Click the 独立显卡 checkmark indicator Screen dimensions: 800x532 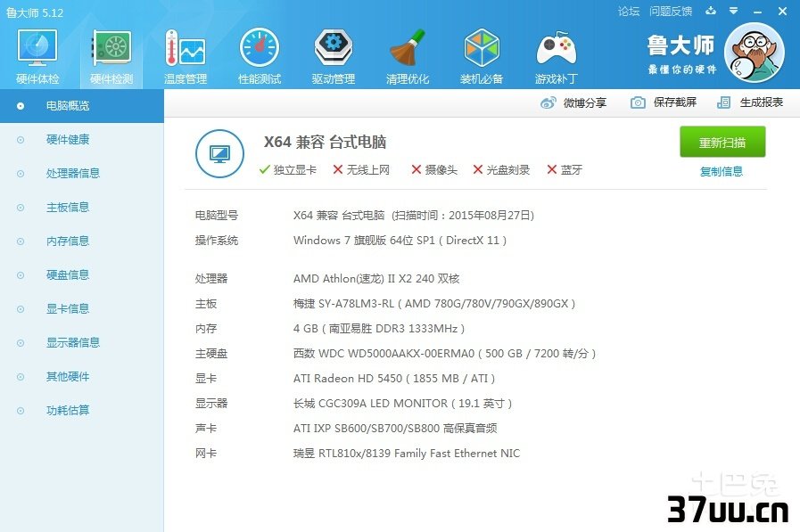pos(288,169)
